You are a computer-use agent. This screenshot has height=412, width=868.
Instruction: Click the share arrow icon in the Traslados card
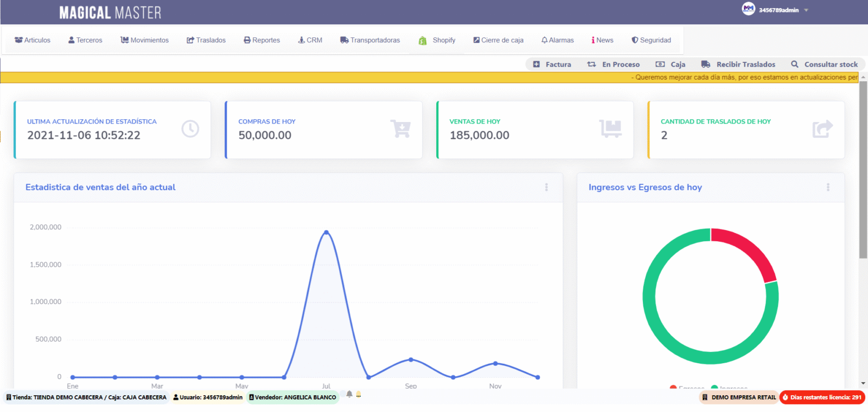coord(822,129)
